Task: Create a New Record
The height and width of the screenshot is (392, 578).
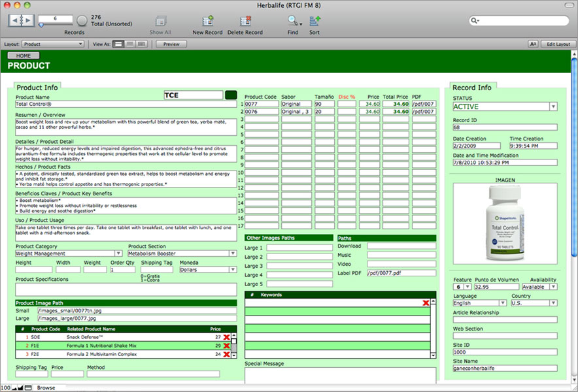Action: 207,22
